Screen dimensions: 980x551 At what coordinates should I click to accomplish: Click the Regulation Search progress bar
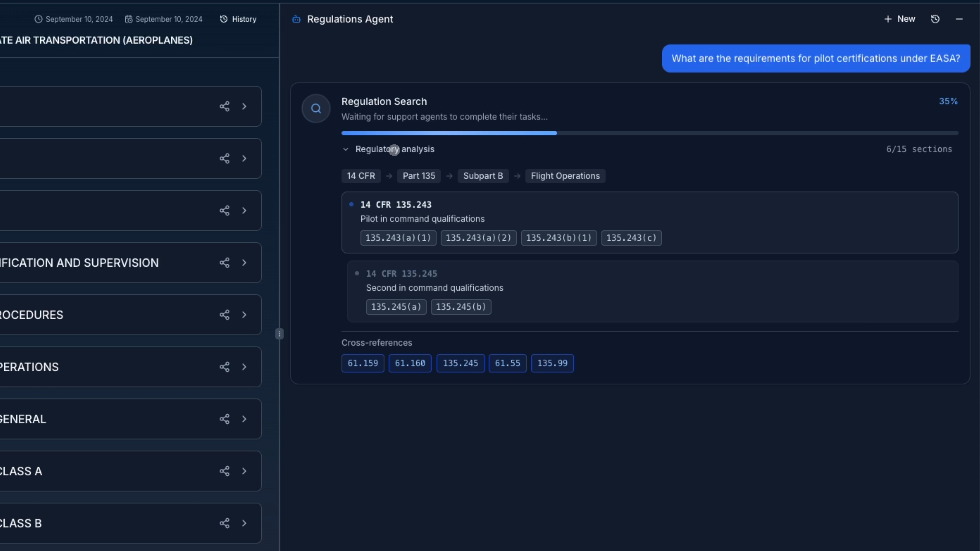point(650,133)
